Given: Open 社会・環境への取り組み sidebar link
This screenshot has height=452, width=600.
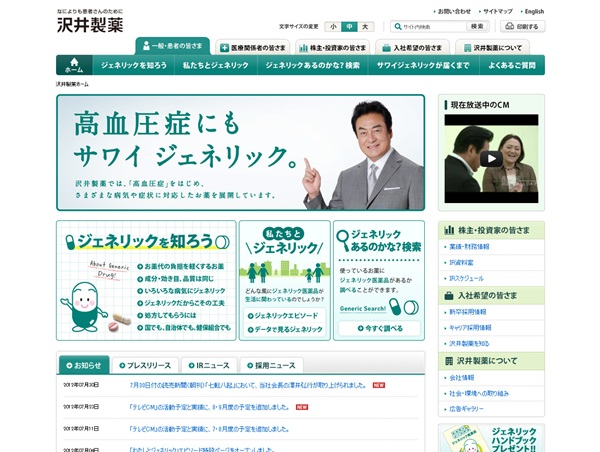Looking at the screenshot, I should pyautogui.click(x=479, y=393).
